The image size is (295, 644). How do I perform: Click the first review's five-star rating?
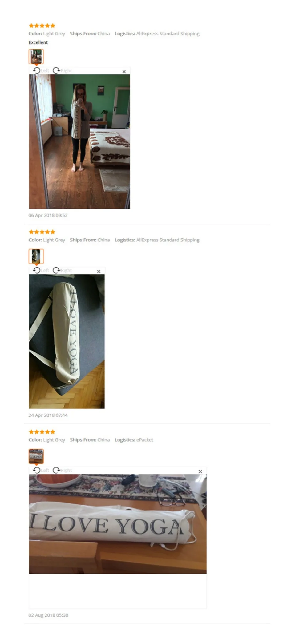point(42,26)
